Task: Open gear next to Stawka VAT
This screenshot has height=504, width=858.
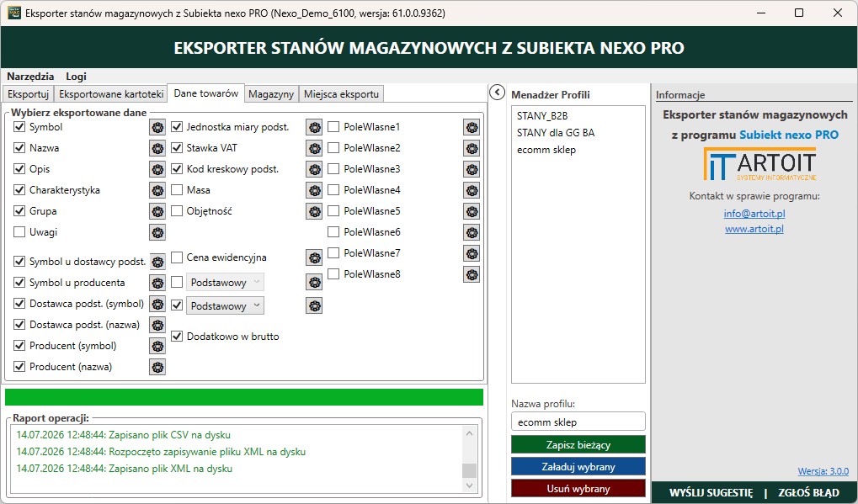Action: coord(314,148)
